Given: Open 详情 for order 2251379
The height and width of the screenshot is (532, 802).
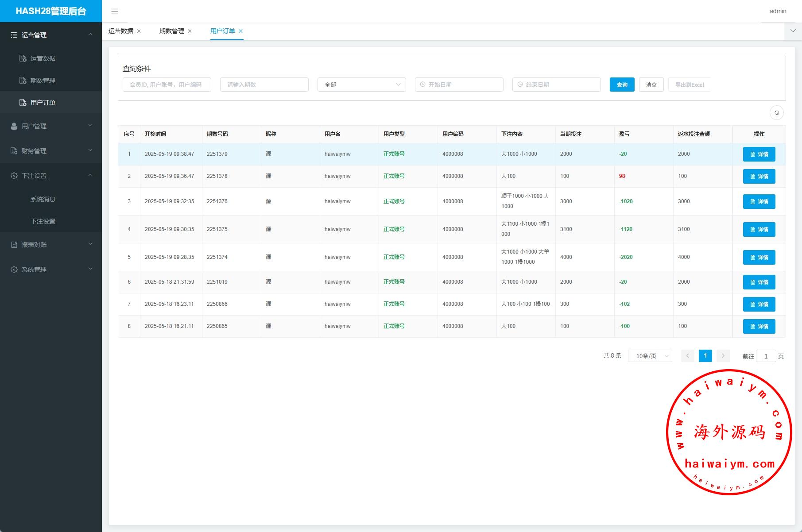Looking at the screenshot, I should (x=759, y=154).
